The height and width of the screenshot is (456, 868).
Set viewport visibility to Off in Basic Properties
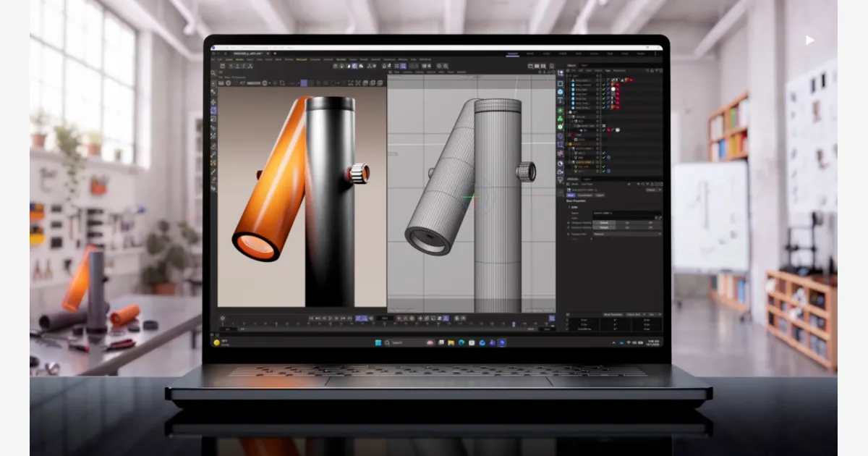650,223
